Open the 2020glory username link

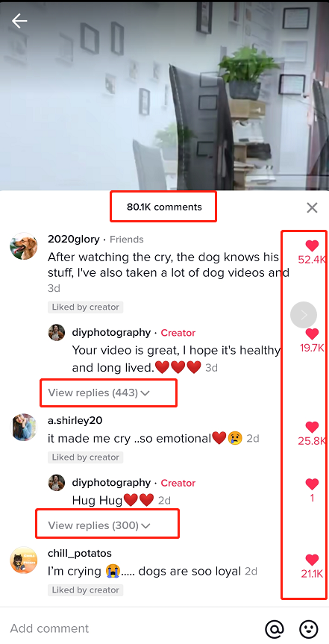[x=74, y=239]
